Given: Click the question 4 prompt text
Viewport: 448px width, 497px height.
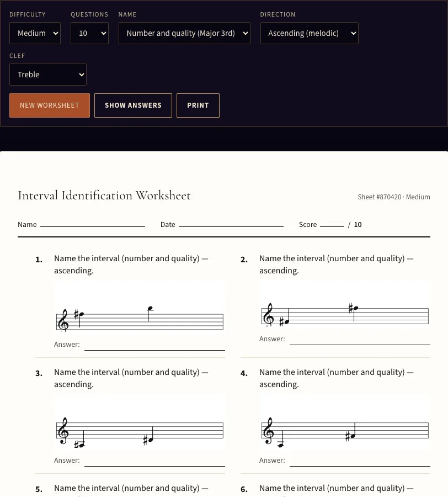Looking at the screenshot, I should pyautogui.click(x=336, y=378).
